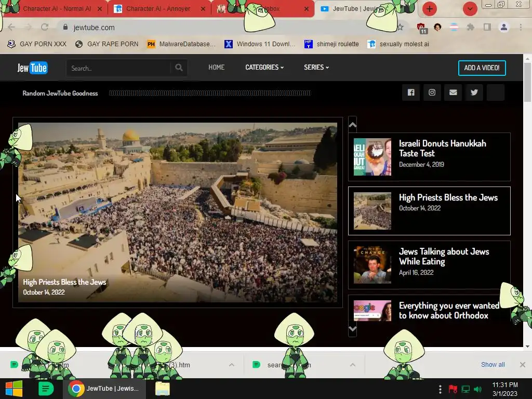Open Chrome three-dot menu
Viewport: 532px width, 399px height.
pyautogui.click(x=521, y=27)
